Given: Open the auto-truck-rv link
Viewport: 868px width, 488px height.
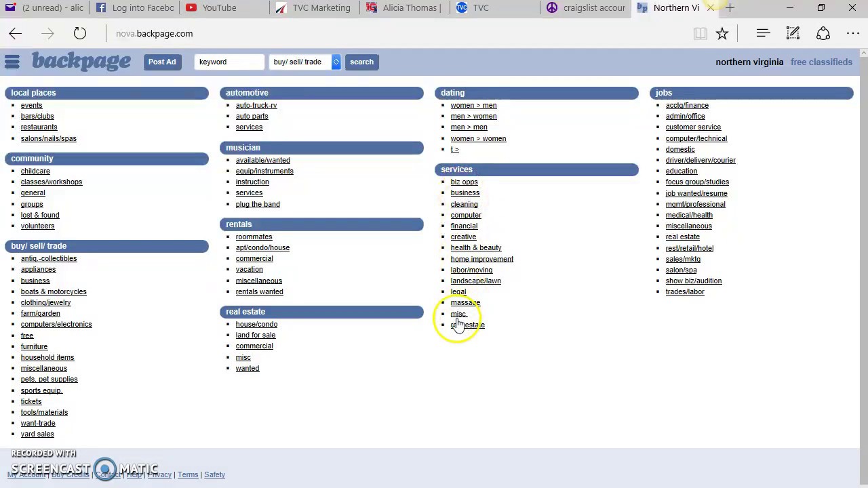Looking at the screenshot, I should coord(256,105).
